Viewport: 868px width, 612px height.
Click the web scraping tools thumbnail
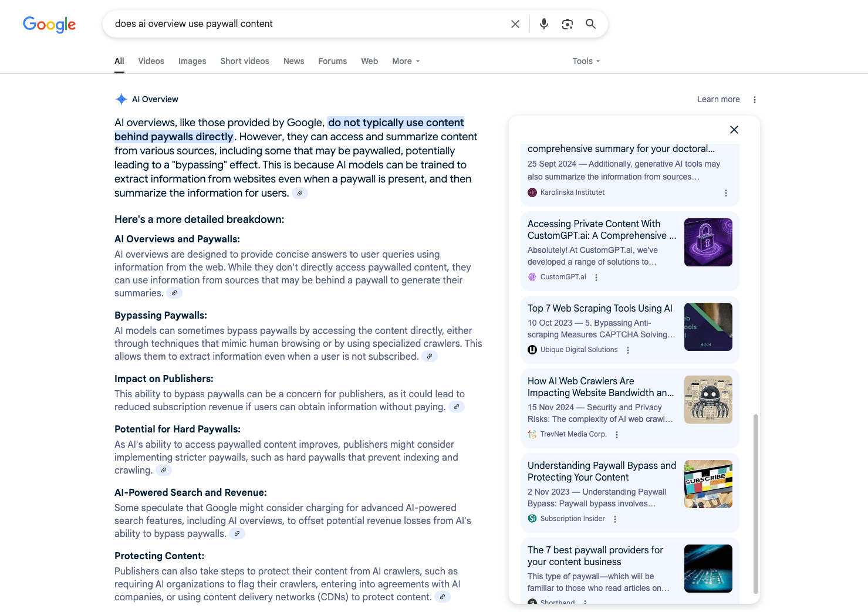[x=708, y=327]
